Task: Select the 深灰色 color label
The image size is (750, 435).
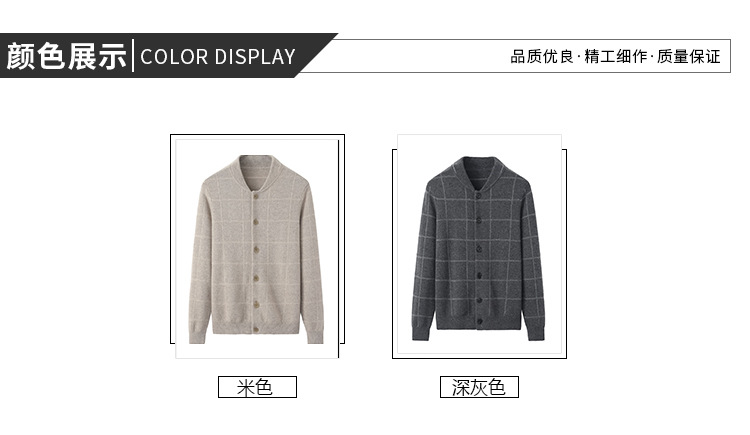Action: 479,387
